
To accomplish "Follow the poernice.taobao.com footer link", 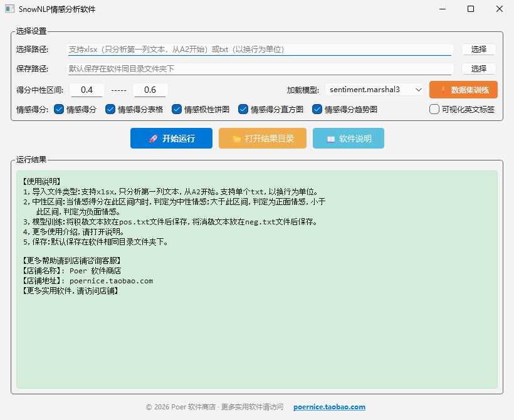I will point(329,407).
